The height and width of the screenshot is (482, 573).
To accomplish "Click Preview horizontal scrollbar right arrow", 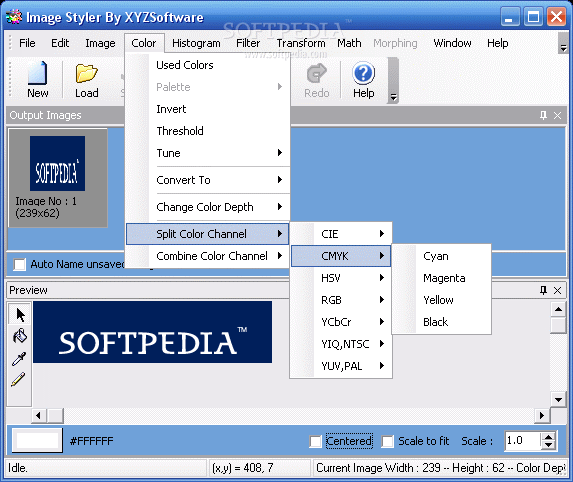I will 542,415.
